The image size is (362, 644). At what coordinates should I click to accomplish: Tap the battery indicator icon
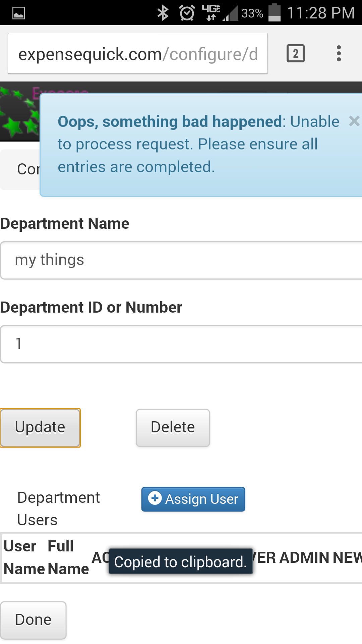pyautogui.click(x=274, y=13)
